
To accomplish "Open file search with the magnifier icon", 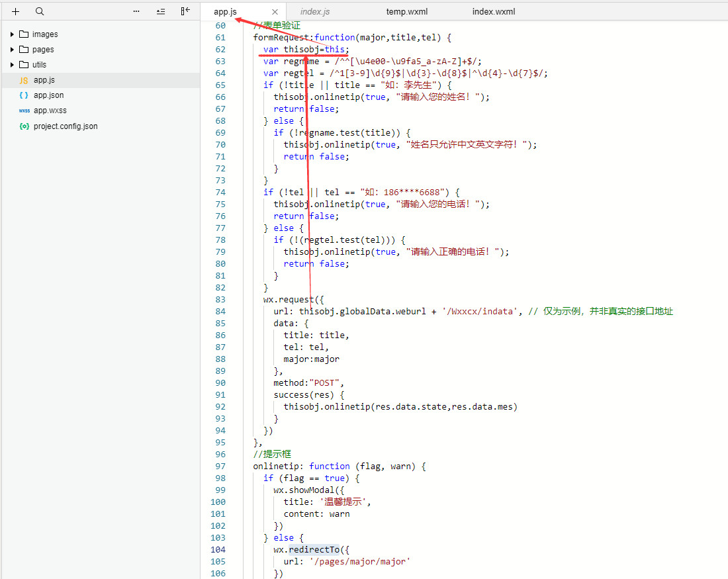I will [40, 12].
